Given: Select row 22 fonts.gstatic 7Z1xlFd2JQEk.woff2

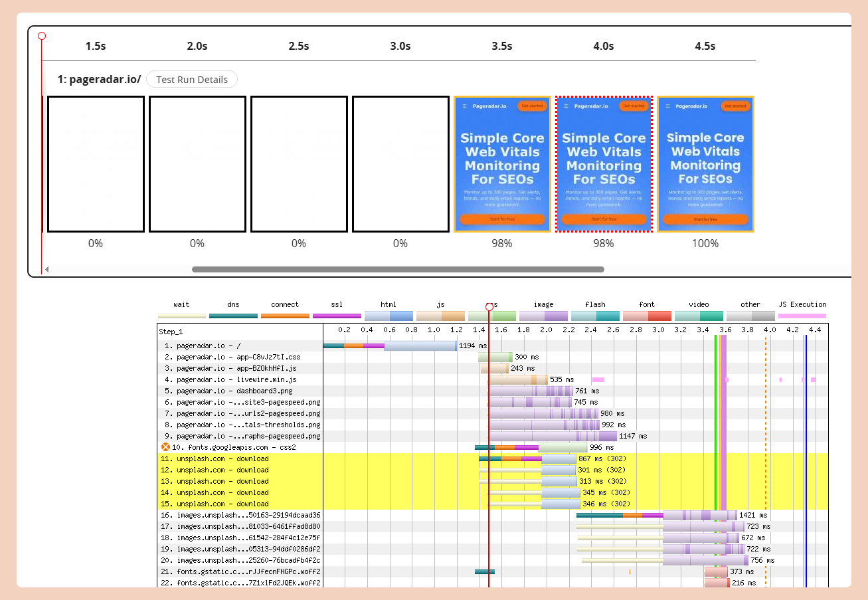Looking at the screenshot, I should (493, 583).
